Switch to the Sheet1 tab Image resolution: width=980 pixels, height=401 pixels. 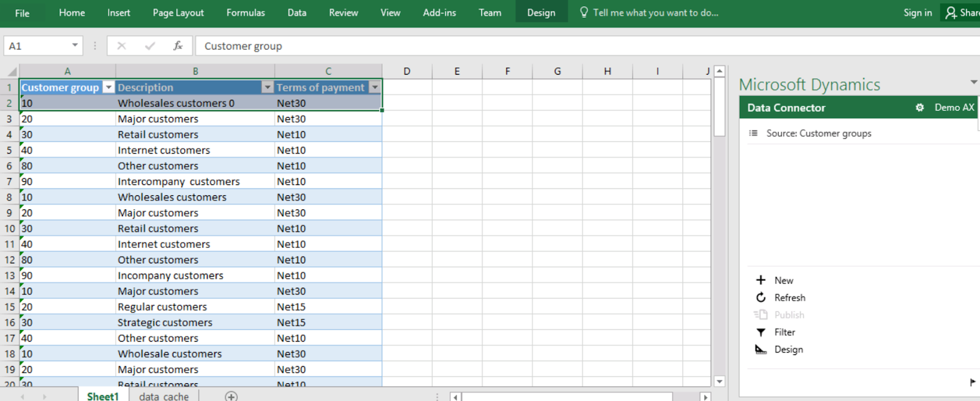click(x=103, y=396)
